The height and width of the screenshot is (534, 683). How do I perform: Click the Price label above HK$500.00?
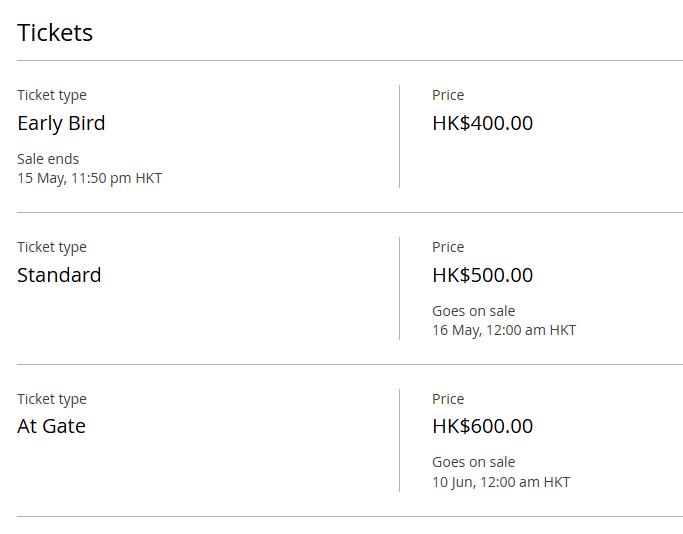(x=448, y=247)
